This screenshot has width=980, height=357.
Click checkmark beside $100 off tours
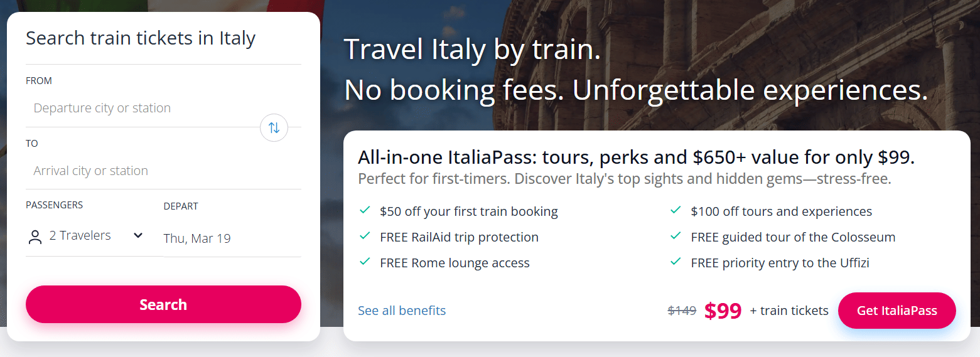[x=676, y=211]
